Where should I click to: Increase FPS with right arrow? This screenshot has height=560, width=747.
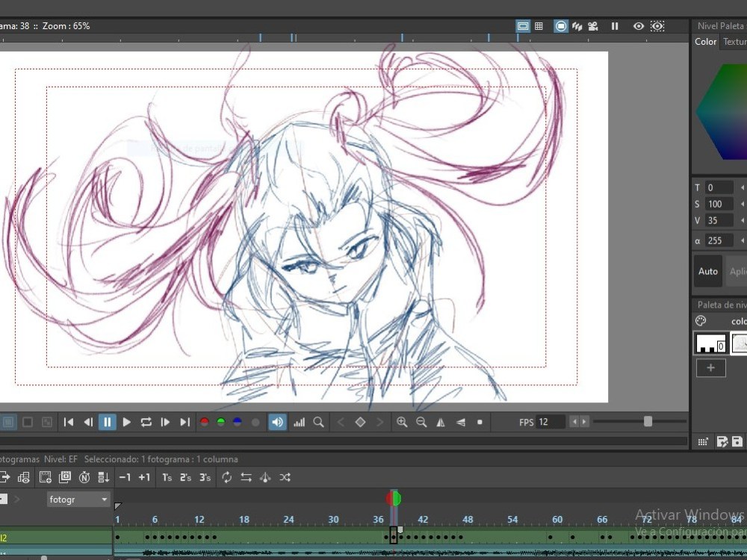pyautogui.click(x=584, y=422)
